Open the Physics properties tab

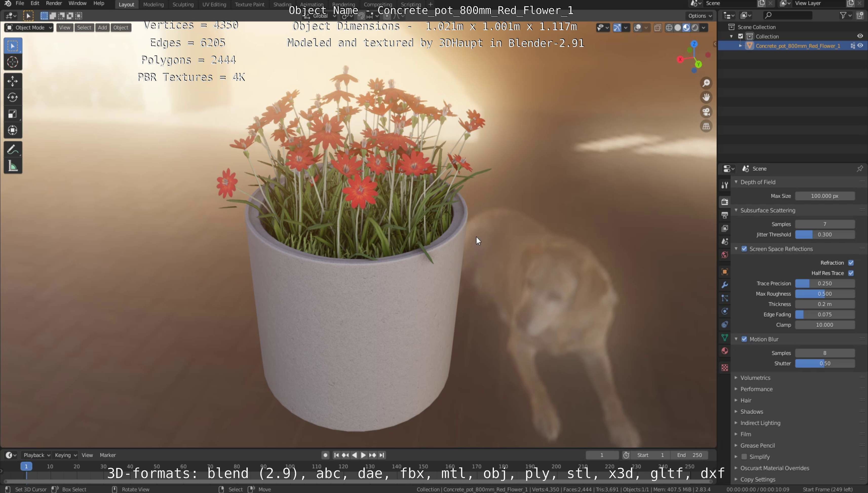pyautogui.click(x=724, y=311)
